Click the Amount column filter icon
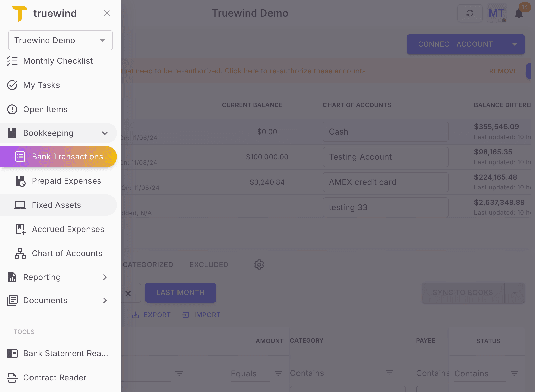This screenshot has height=392, width=535. point(278,373)
